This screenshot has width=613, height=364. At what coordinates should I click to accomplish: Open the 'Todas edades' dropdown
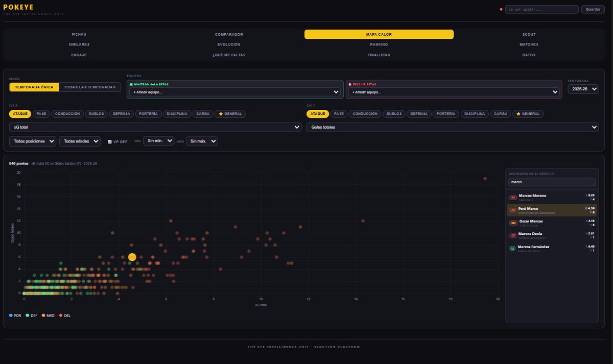(80, 141)
